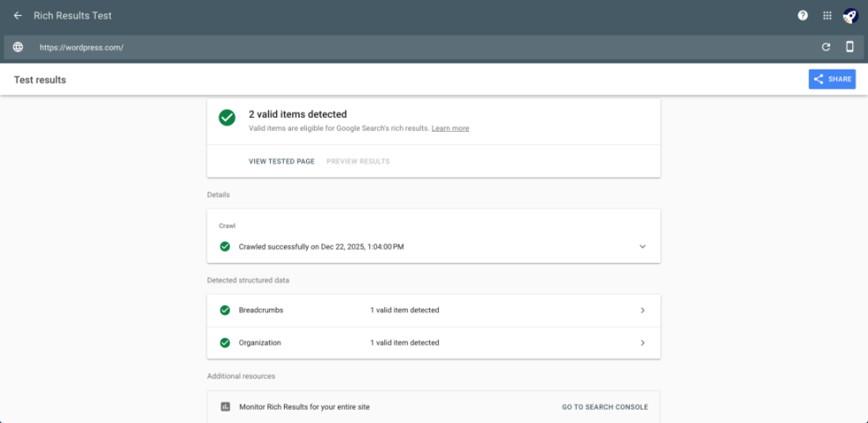Click Go To Search Console
The width and height of the screenshot is (868, 423).
604,407
